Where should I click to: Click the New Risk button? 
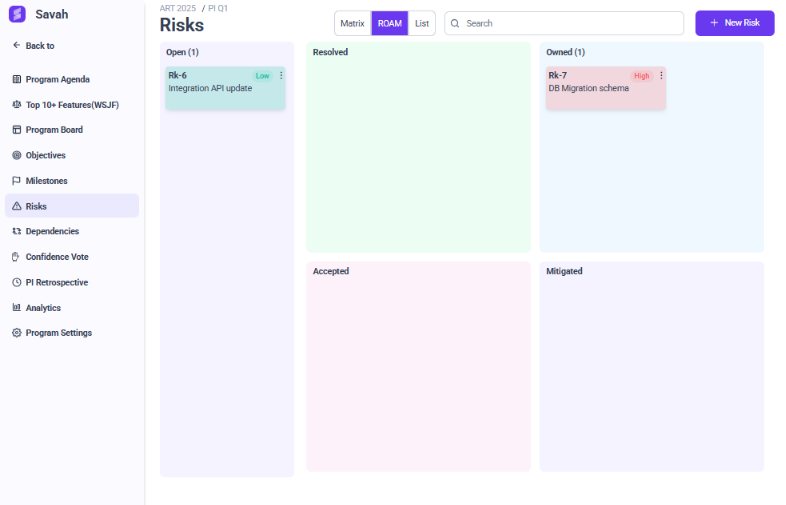point(734,23)
